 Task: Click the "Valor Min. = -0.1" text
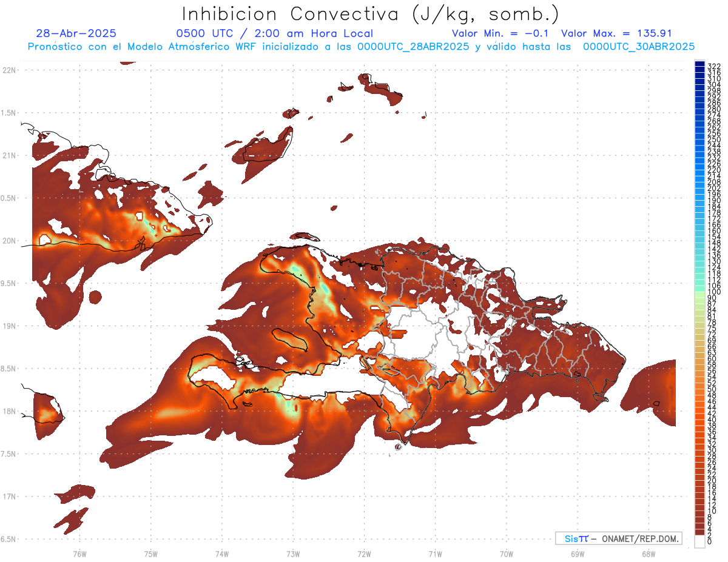500,33
